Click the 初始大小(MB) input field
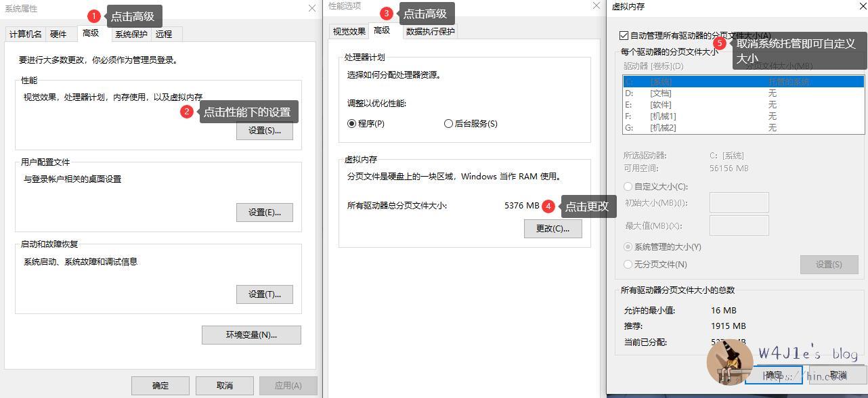Image resolution: width=868 pixels, height=398 pixels. click(738, 202)
